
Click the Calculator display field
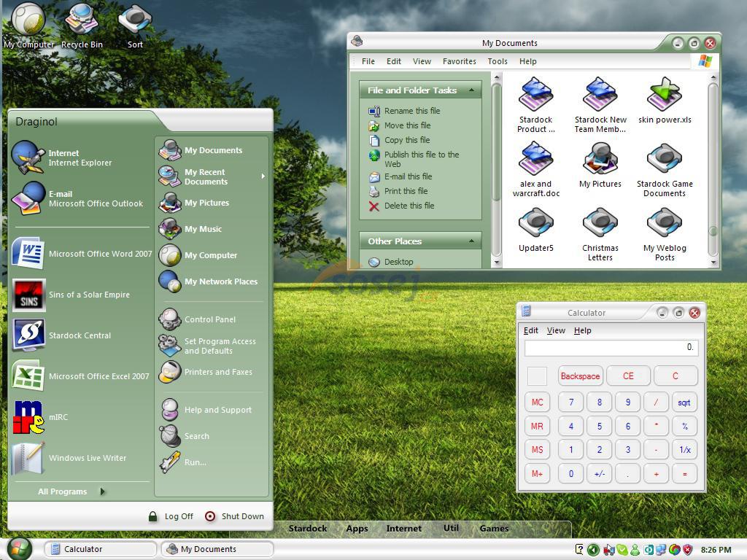pos(611,348)
